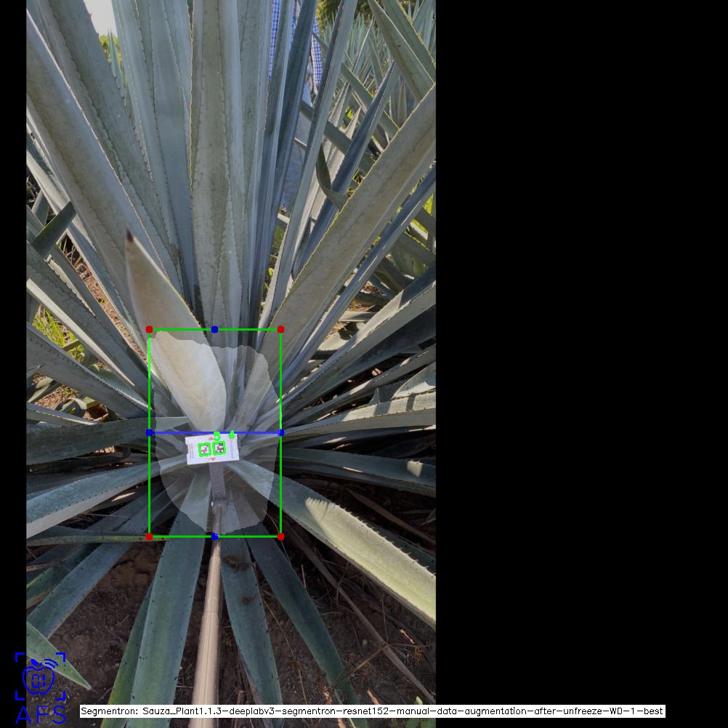Click the AFS apple logo icon
The height and width of the screenshot is (728, 728).
(x=41, y=676)
